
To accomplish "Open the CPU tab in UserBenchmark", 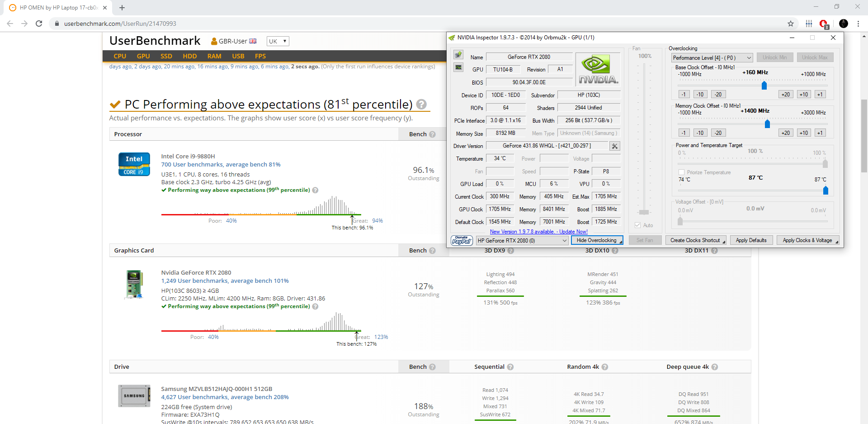I will (120, 56).
